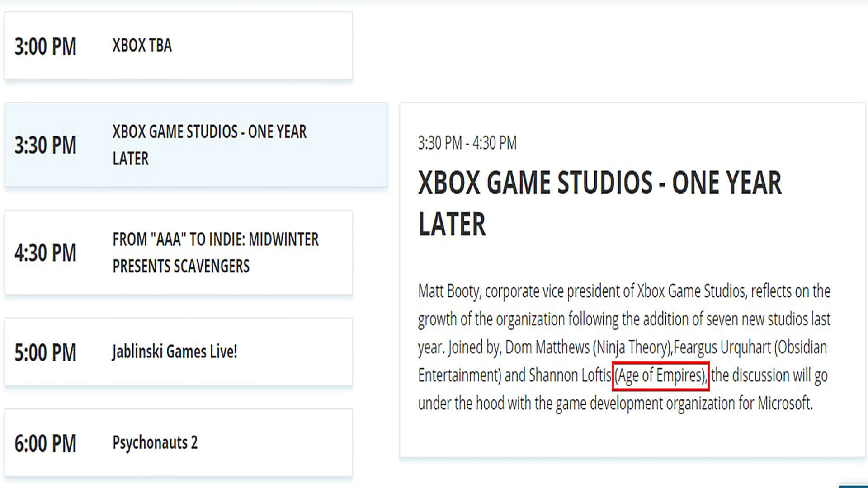Screen dimensions: 868x488
Task: Click the 5:00 PM time label
Action: point(45,353)
